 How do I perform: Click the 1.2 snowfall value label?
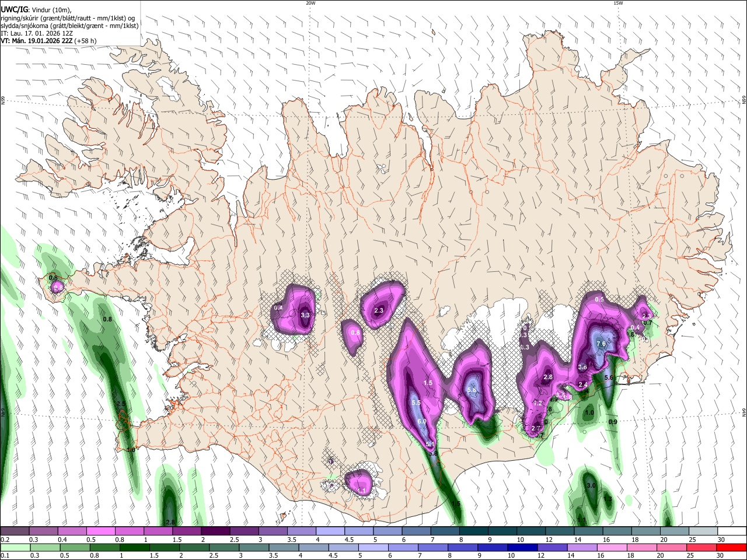pos(538,403)
